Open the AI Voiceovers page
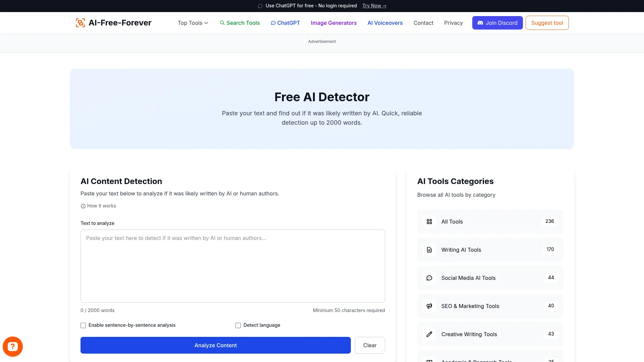Image resolution: width=644 pixels, height=362 pixels. tap(385, 23)
